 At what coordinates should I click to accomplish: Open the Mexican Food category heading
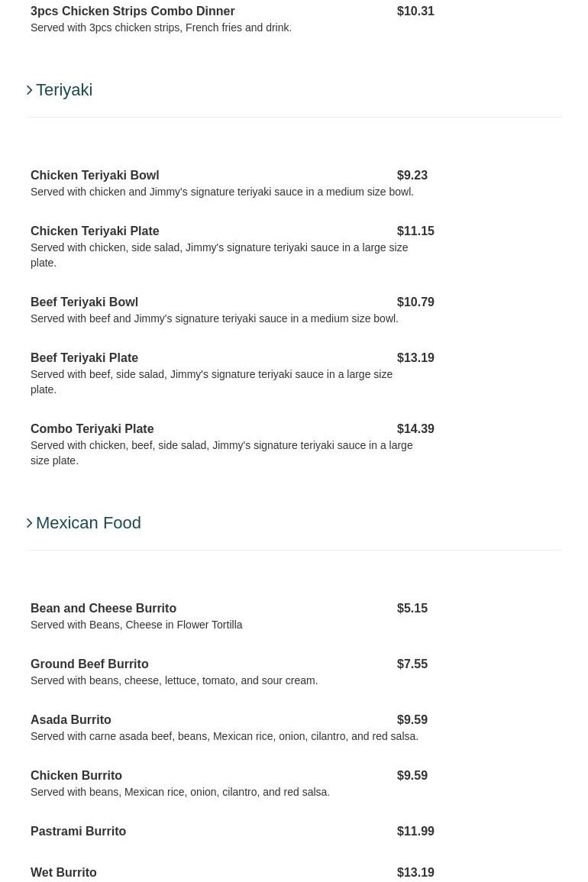click(89, 523)
